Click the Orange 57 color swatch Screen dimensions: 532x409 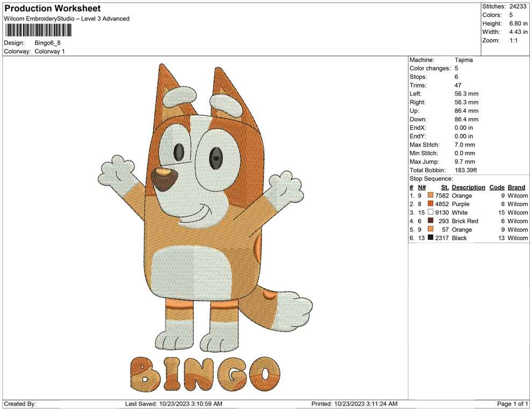point(430,229)
